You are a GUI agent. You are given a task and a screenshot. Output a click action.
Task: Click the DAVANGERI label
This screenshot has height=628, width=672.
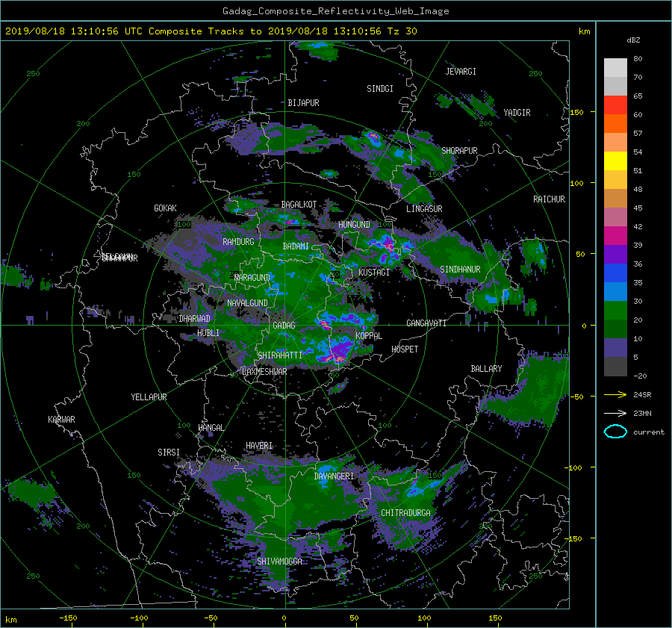pos(334,476)
